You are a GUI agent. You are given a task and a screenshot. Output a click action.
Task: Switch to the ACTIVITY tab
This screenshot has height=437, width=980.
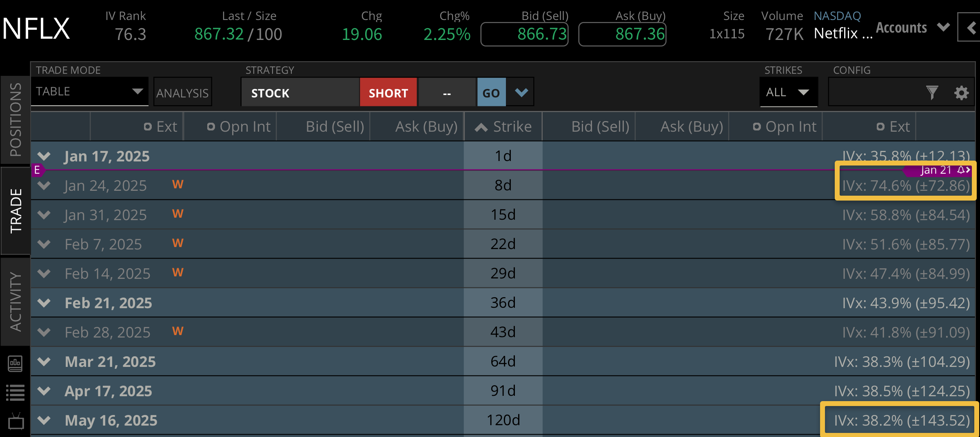16,302
